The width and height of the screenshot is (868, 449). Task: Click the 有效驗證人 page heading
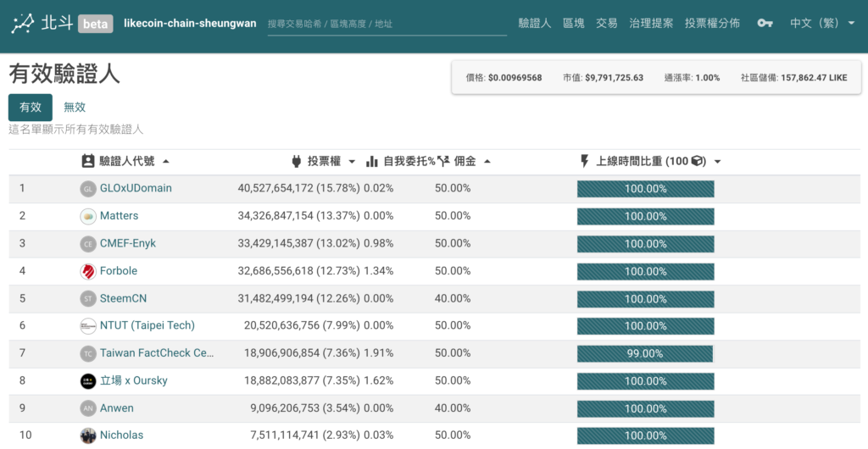pyautogui.click(x=64, y=74)
